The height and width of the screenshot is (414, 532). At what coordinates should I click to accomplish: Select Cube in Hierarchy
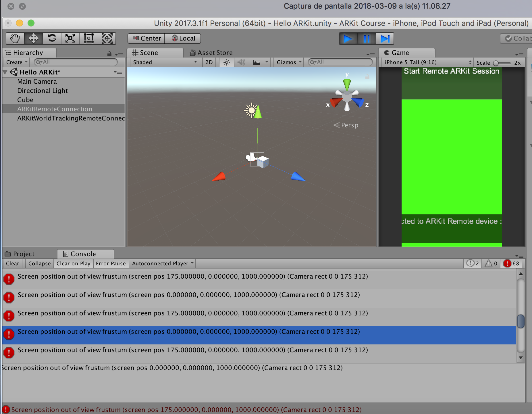[x=63, y=100]
